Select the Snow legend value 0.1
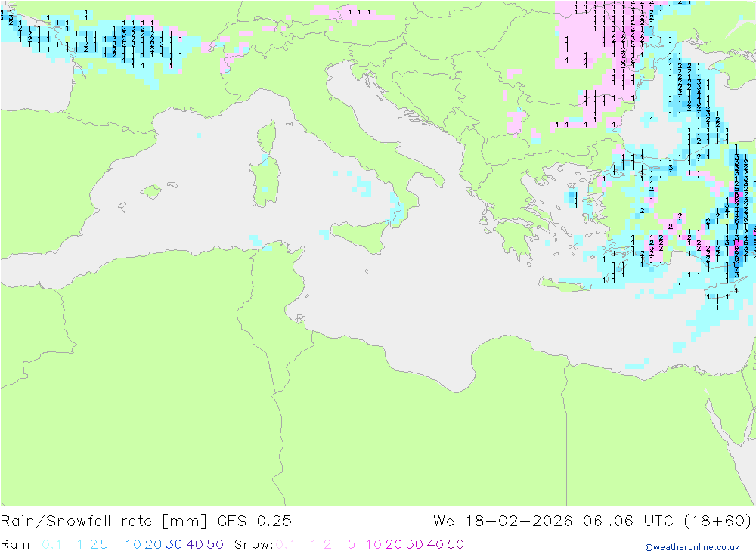Screen dimensions: 756x554 click(286, 544)
